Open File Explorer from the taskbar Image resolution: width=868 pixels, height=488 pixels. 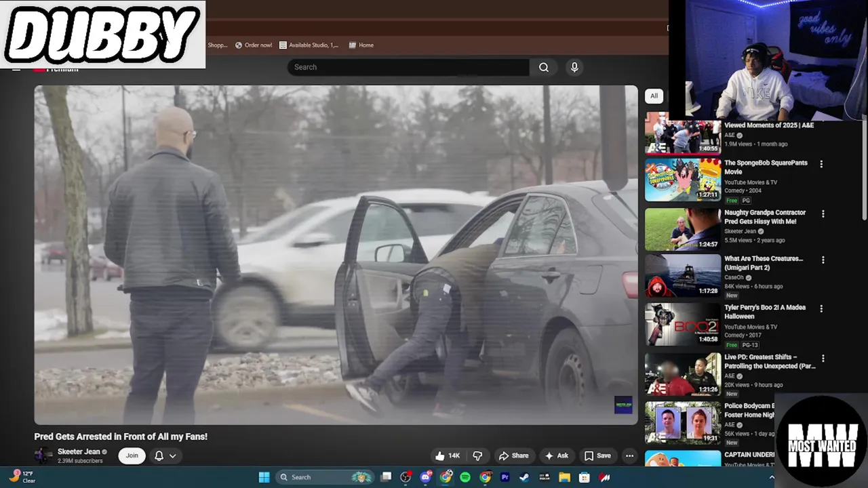[564, 477]
